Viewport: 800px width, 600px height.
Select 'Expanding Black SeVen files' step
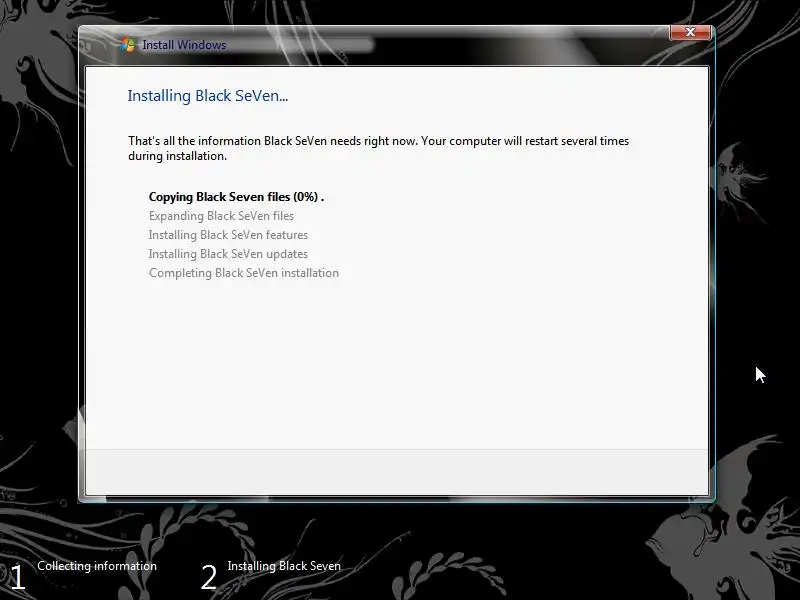(221, 216)
